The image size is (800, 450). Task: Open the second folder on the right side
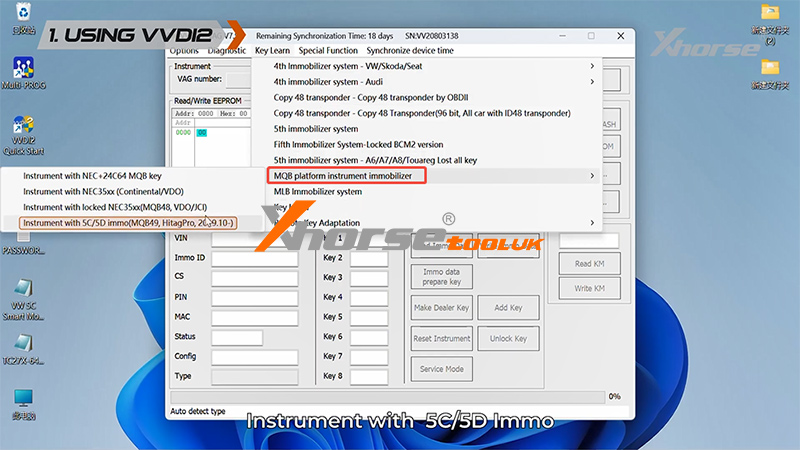[770, 74]
